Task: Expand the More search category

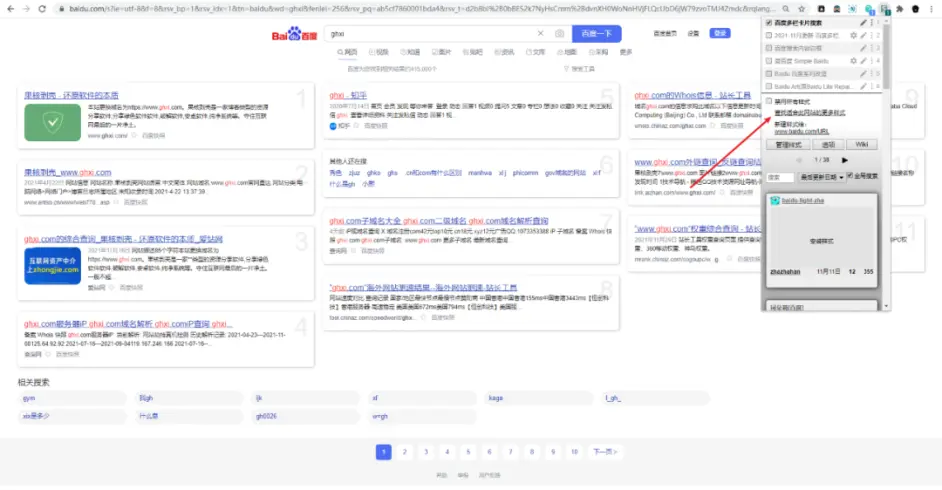Action: coord(626,52)
